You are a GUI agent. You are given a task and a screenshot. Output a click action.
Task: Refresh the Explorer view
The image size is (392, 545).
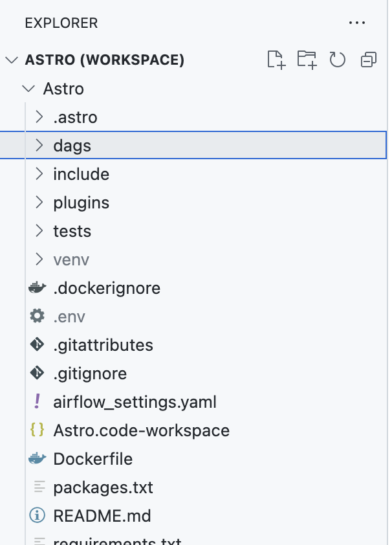click(x=337, y=60)
